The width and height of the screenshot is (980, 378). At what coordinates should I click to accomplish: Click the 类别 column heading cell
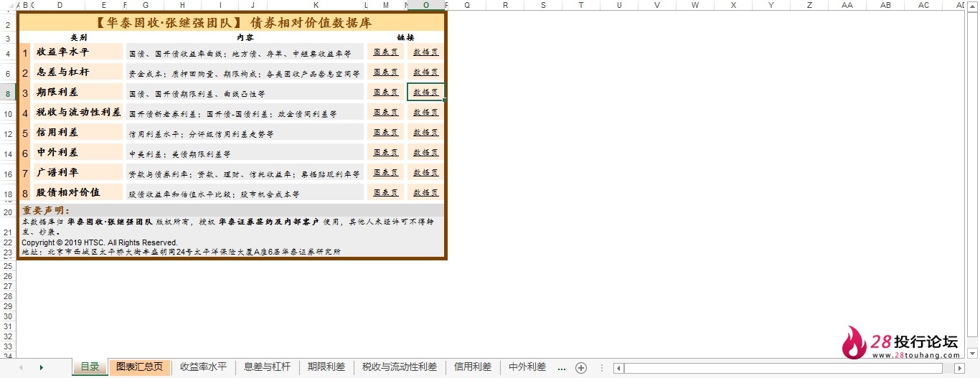click(78, 37)
